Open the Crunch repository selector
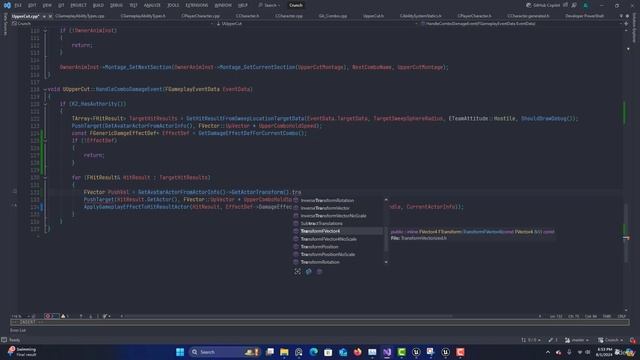Image resolution: width=640 pixels, height=360 pixels. (x=611, y=340)
